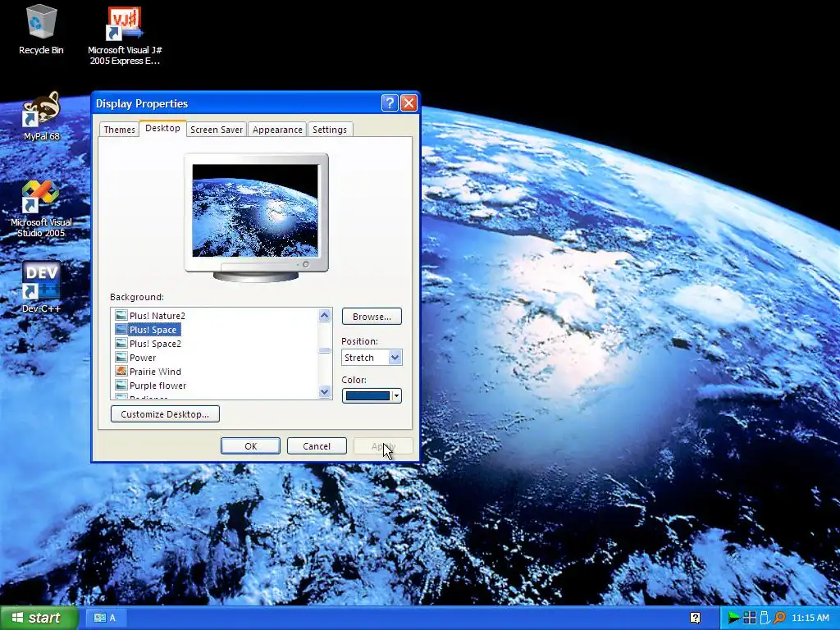Click the Plus! Nature2 thumbnail icon in list
The height and width of the screenshot is (630, 840).
tap(121, 316)
